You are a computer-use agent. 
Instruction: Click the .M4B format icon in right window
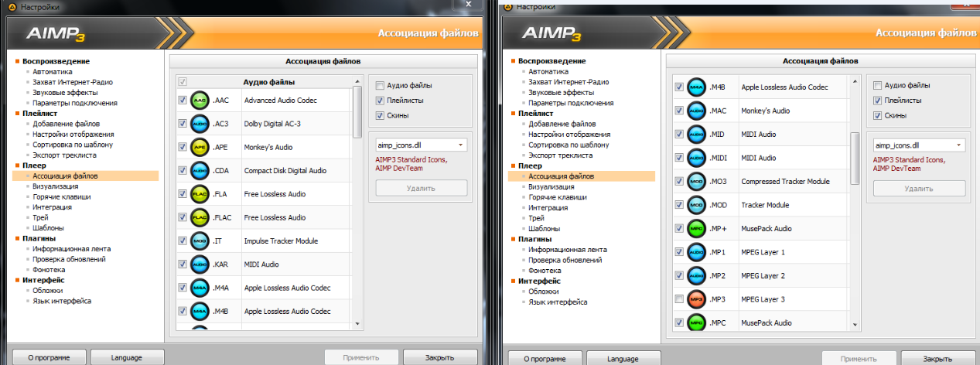tap(697, 87)
